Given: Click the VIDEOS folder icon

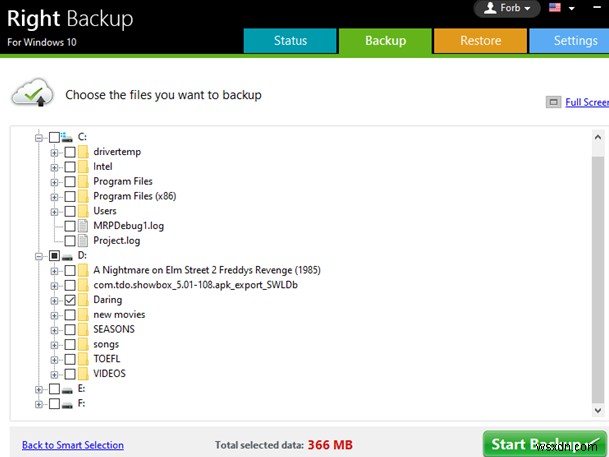Looking at the screenshot, I should (x=84, y=374).
